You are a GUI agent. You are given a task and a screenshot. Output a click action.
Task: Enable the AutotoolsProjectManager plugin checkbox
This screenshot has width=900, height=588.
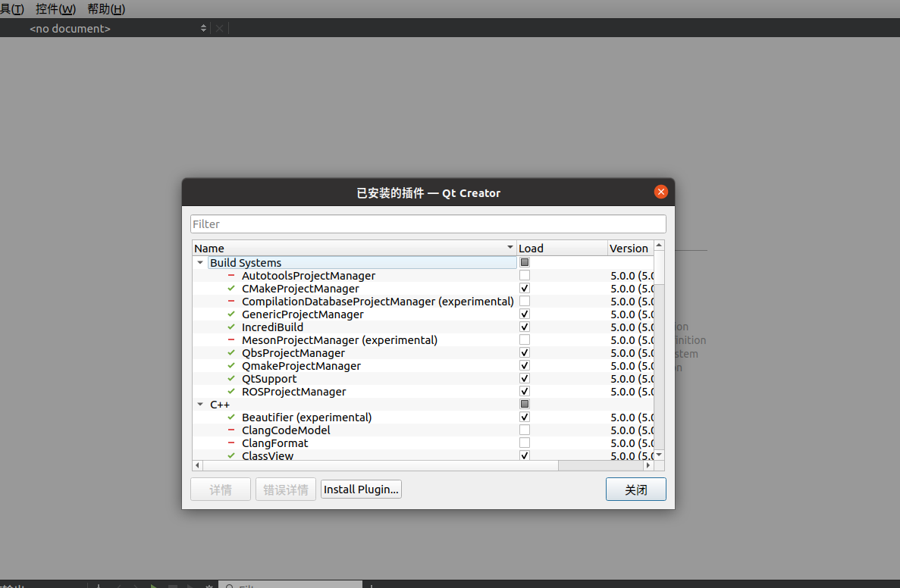524,275
